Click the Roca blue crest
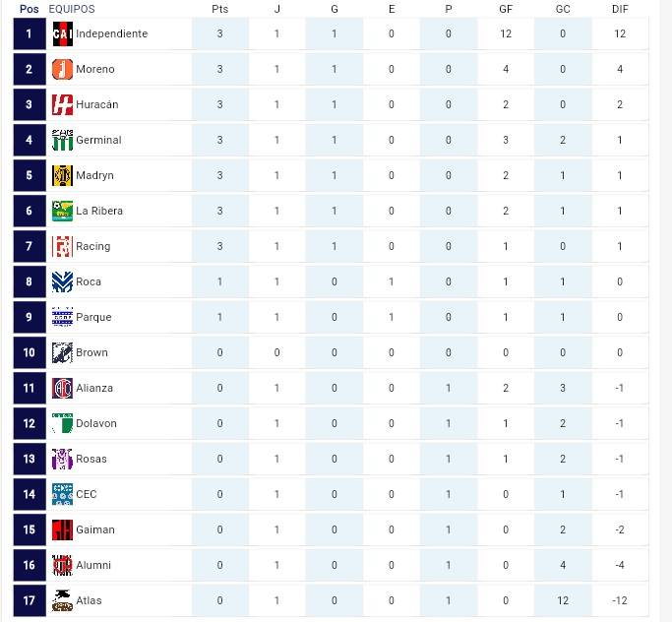The height and width of the screenshot is (622, 672). 62,282
